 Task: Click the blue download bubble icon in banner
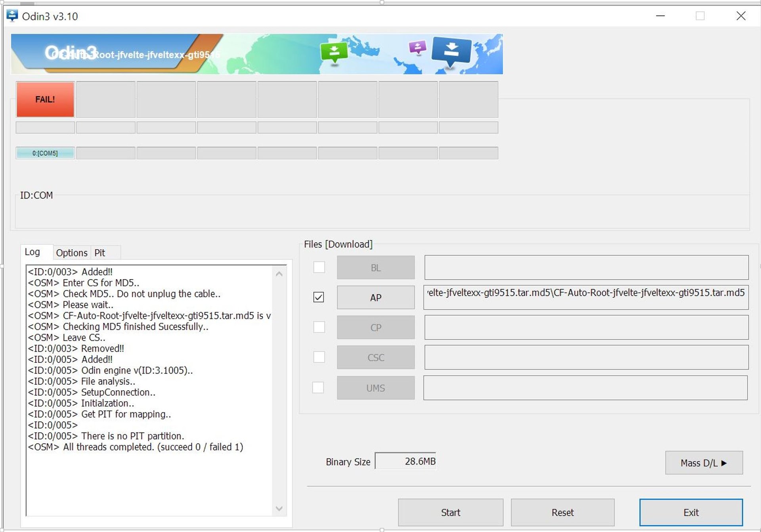coord(451,52)
